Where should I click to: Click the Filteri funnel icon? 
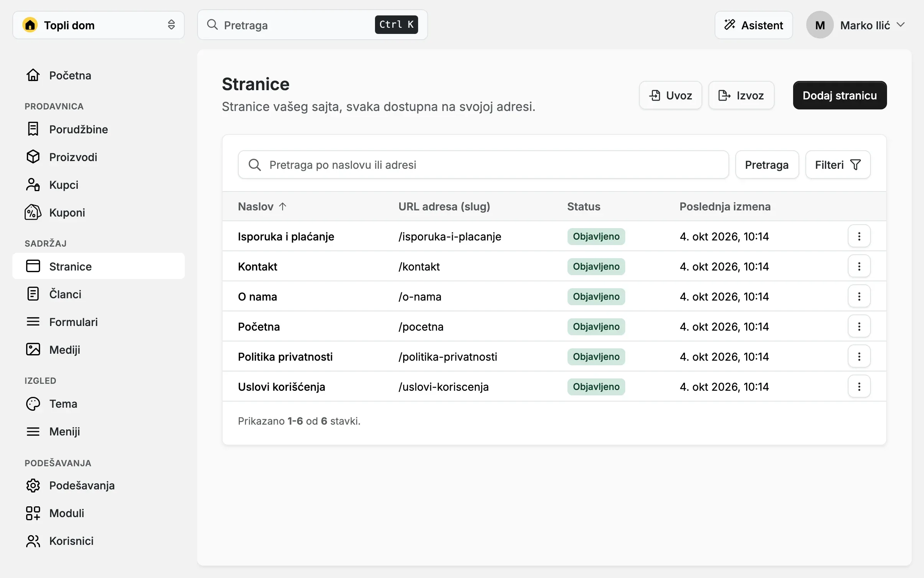pos(855,165)
